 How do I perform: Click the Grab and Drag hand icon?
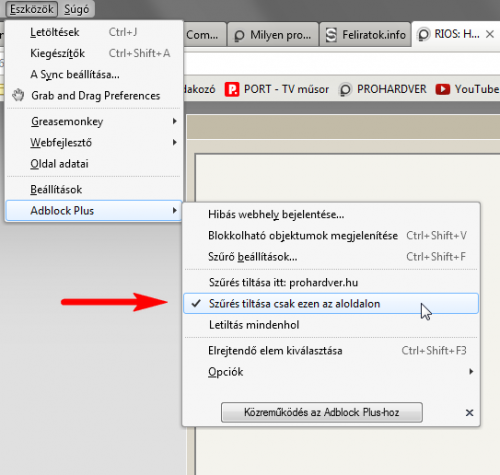(18, 95)
